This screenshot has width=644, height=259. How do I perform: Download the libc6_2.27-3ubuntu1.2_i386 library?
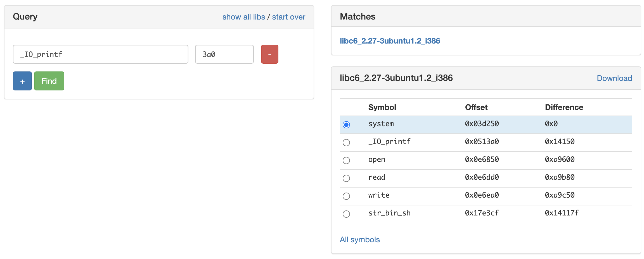click(614, 78)
